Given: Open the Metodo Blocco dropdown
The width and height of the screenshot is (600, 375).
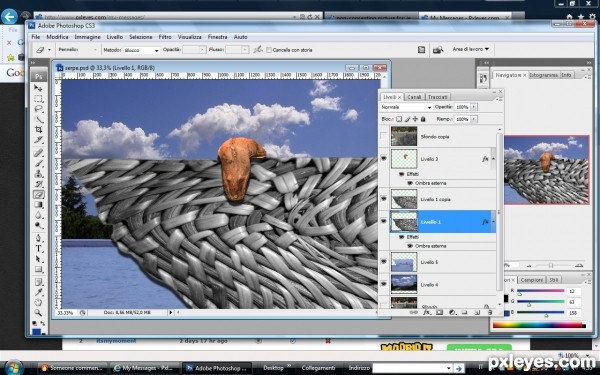Looking at the screenshot, I should (x=141, y=50).
